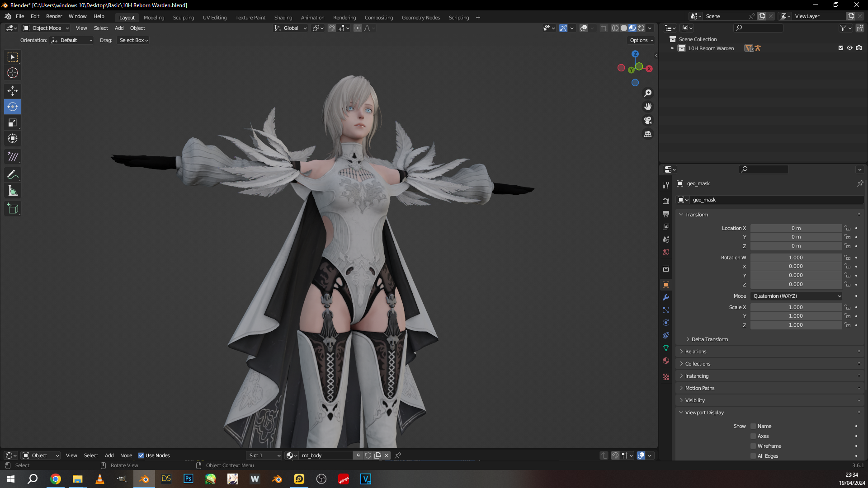Open the Global transform orientation dropdown
868x488 pixels.
tap(290, 28)
